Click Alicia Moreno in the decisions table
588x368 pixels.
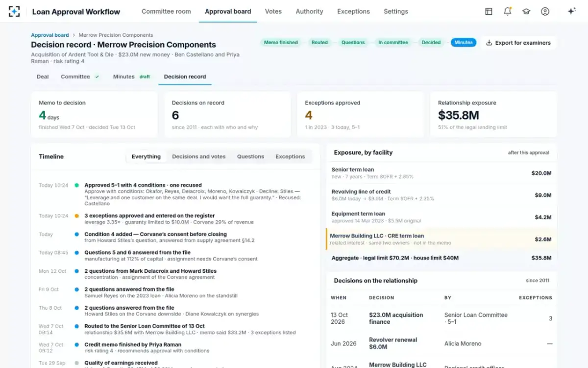pyautogui.click(x=463, y=343)
